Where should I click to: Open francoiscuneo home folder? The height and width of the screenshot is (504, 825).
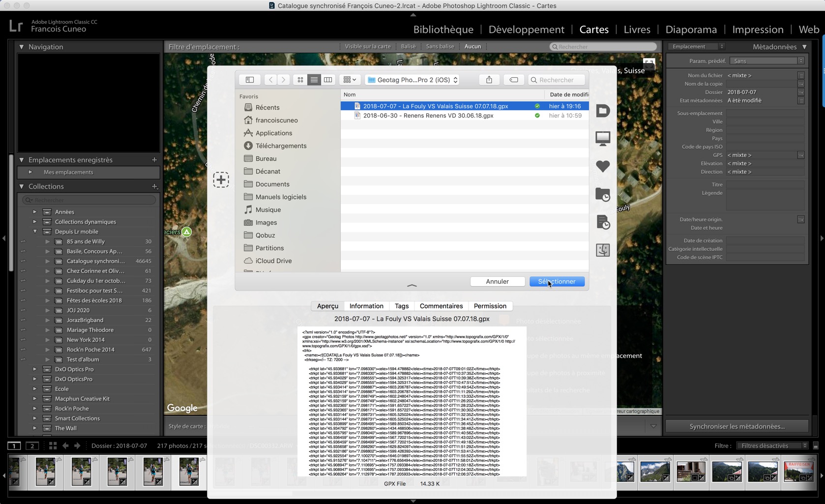pyautogui.click(x=276, y=120)
